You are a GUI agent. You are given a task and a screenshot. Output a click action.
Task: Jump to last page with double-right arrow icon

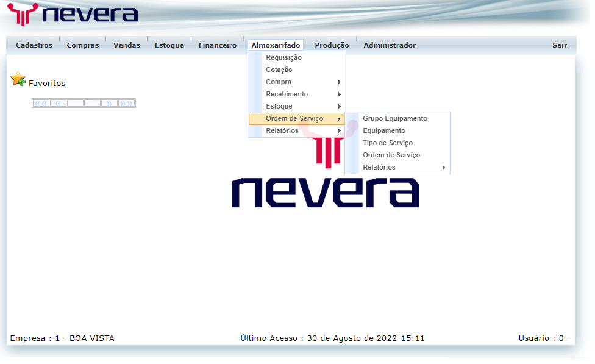(x=127, y=103)
